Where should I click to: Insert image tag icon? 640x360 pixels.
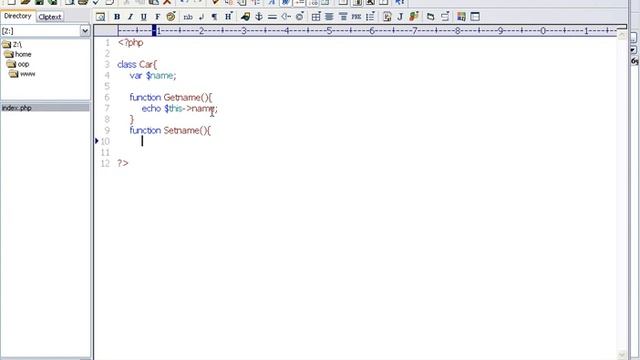(245, 17)
